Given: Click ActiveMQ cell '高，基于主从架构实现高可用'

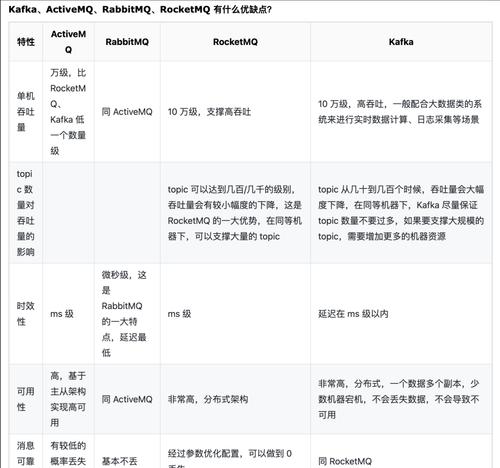Looking at the screenshot, I should coord(68,399).
